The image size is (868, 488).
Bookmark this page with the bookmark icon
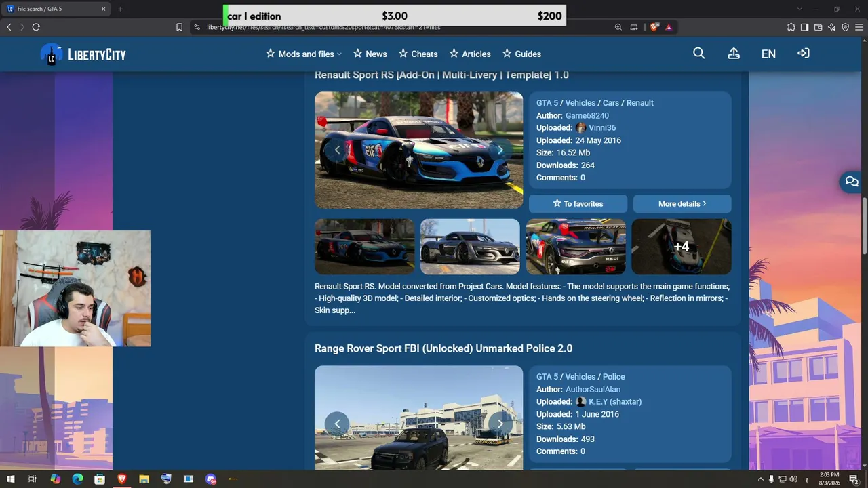pos(179,27)
